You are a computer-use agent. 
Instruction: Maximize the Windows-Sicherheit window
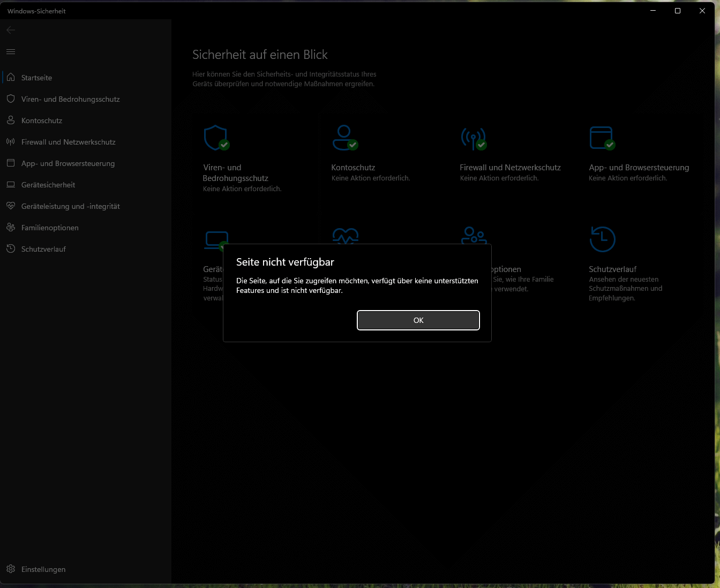tap(678, 11)
